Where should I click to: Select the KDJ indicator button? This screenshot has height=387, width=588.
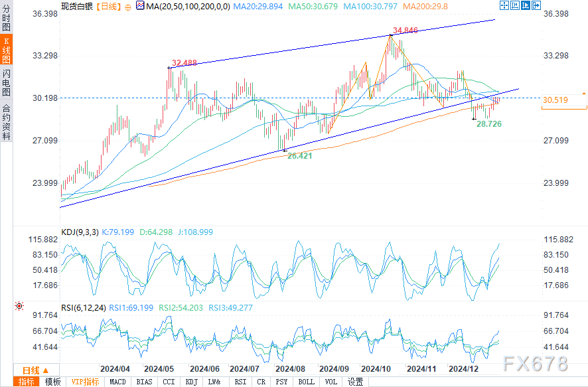click(192, 382)
